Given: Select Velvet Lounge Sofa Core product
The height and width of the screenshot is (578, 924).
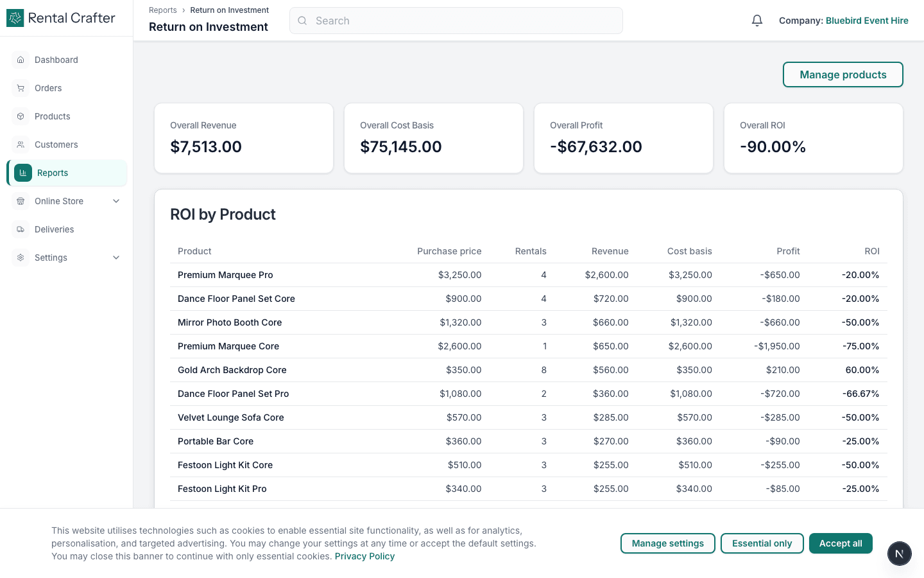Looking at the screenshot, I should click(x=231, y=417).
